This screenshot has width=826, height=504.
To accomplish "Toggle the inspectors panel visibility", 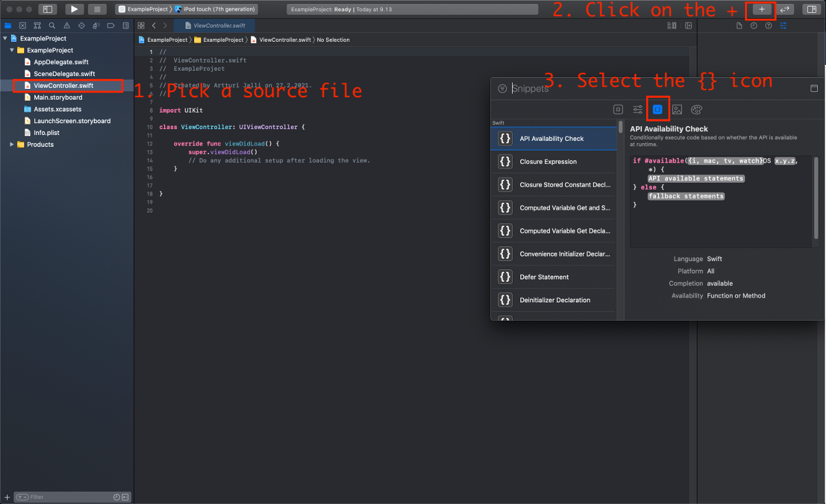I will click(x=813, y=9).
